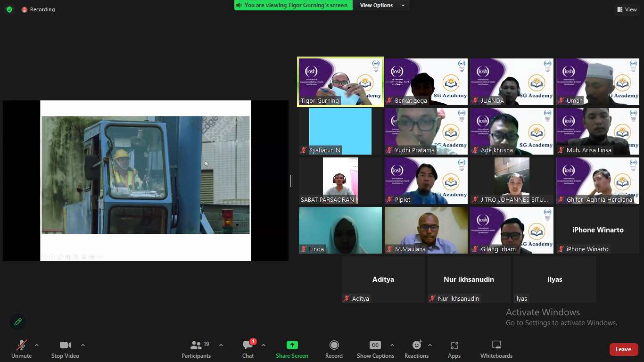Open Whiteboards
This screenshot has height=362, width=644.
[x=496, y=349]
